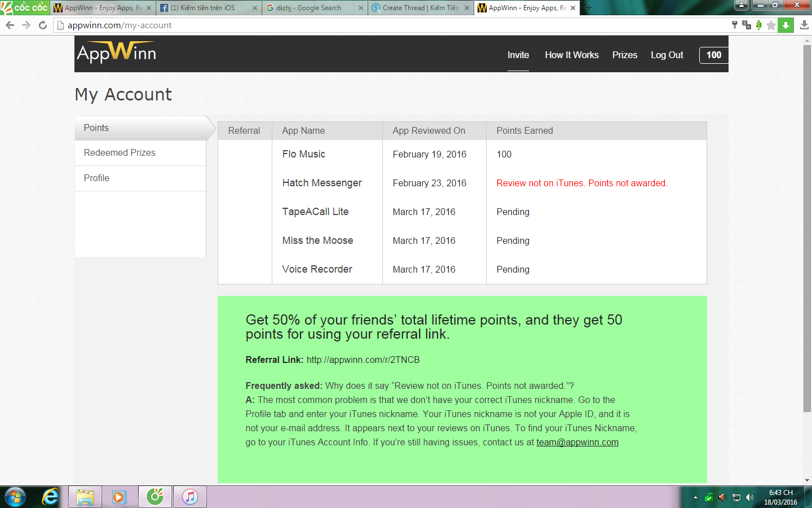The width and height of the screenshot is (812, 508).
Task: Click the referral link http://appwinn.com/r/2TNCB
Action: (x=363, y=360)
